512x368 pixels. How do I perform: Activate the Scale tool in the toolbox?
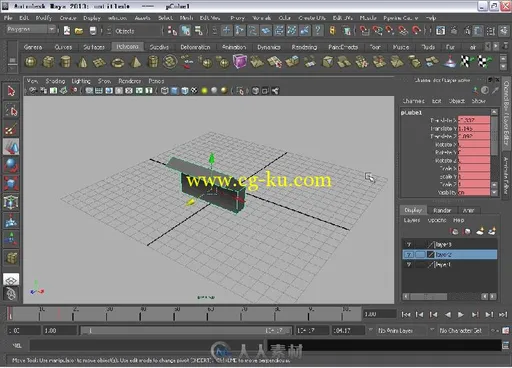click(x=11, y=184)
